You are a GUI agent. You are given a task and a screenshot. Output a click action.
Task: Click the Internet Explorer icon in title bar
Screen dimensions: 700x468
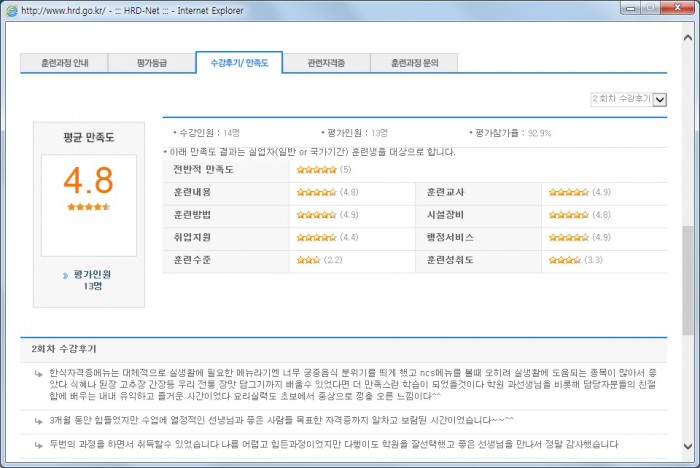tap(11, 10)
